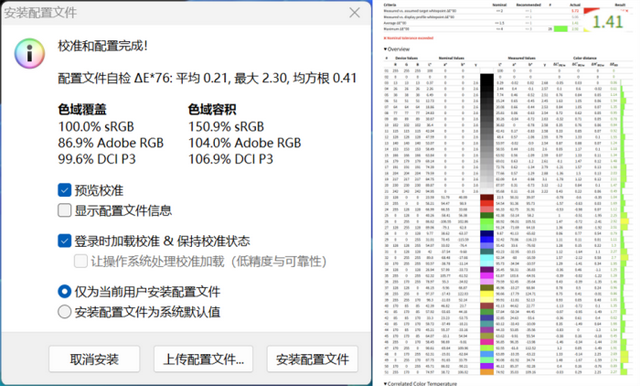The image size is (640, 386).
Task: Click the 配置文件自检 ΔE*76 result line
Action: pyautogui.click(x=207, y=78)
